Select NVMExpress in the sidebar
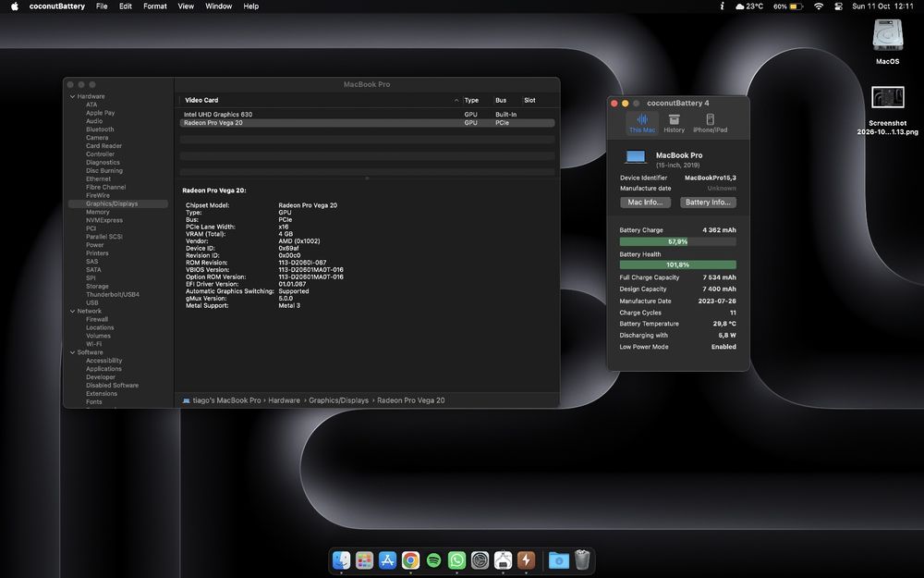The height and width of the screenshot is (578, 924). click(104, 220)
